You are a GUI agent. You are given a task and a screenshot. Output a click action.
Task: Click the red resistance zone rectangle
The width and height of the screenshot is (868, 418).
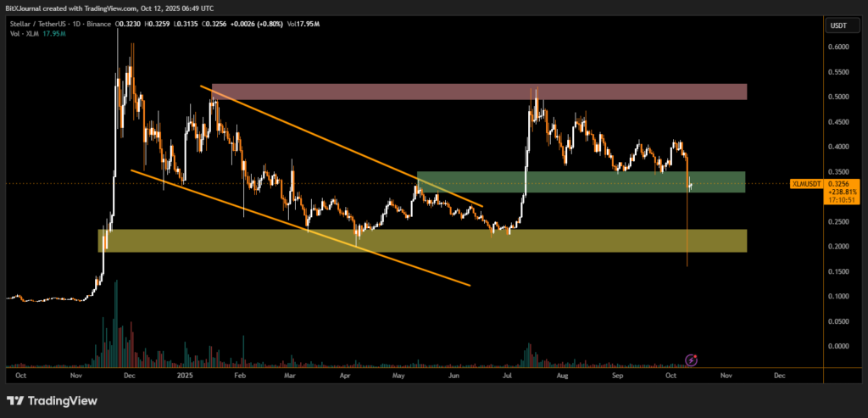[x=478, y=92]
